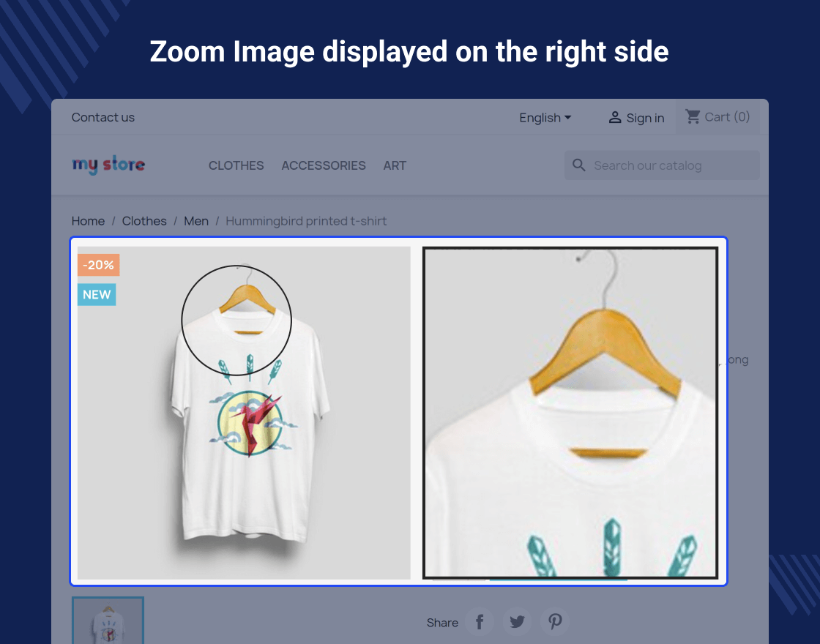Click the search magnifier icon
The height and width of the screenshot is (644, 820).
[579, 165]
